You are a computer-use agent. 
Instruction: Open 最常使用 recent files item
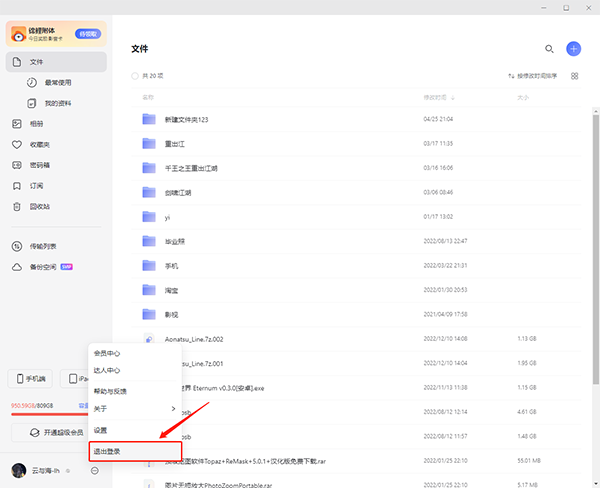pos(56,82)
